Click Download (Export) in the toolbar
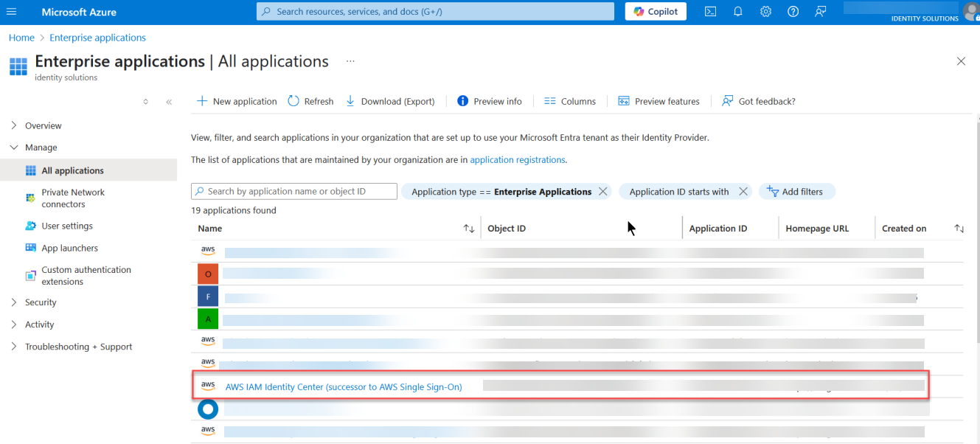 (390, 101)
